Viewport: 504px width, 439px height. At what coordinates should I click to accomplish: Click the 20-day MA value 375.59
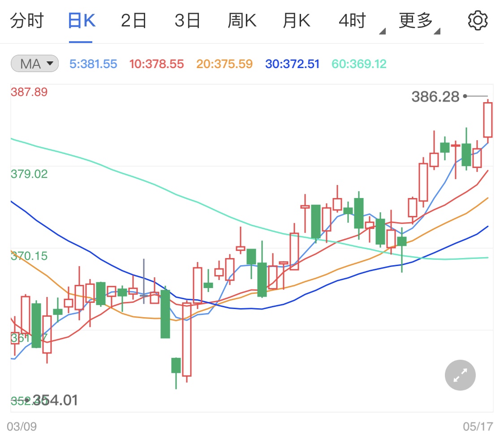click(x=224, y=64)
